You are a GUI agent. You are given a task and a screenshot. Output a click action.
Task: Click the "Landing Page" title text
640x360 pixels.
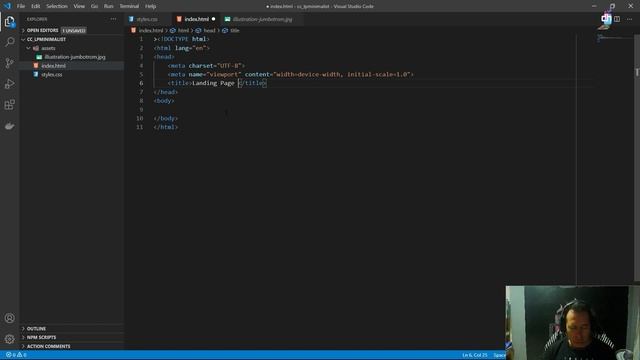click(x=213, y=83)
